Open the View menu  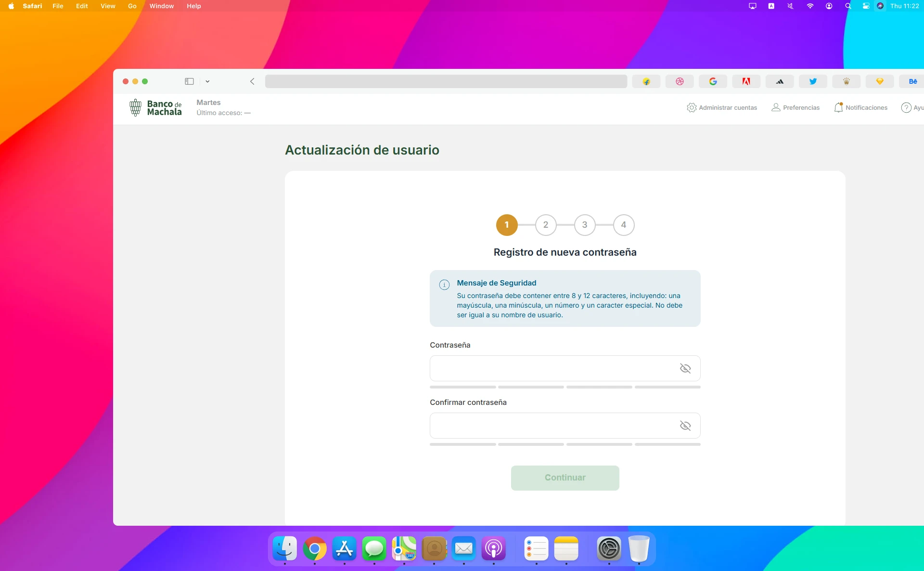point(108,6)
